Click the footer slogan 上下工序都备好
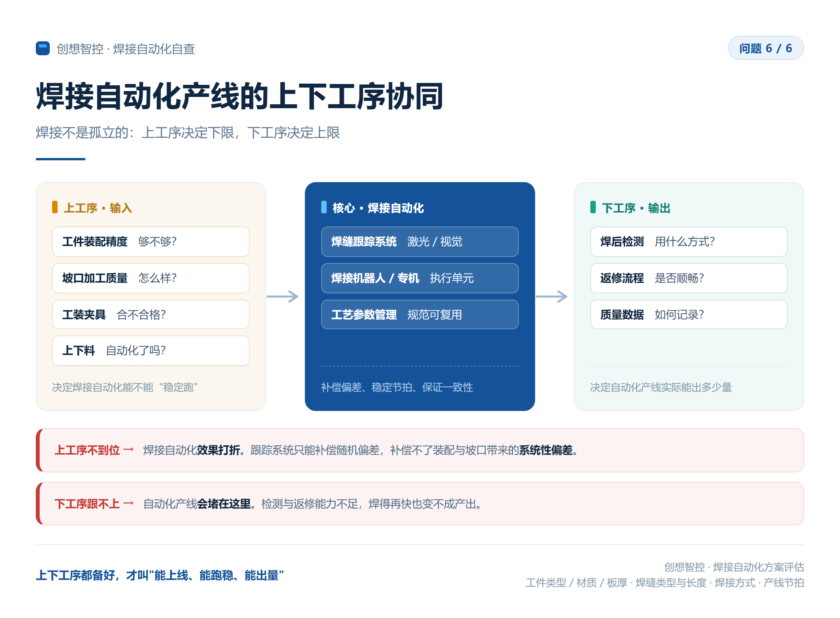This screenshot has width=840, height=618. point(160,575)
